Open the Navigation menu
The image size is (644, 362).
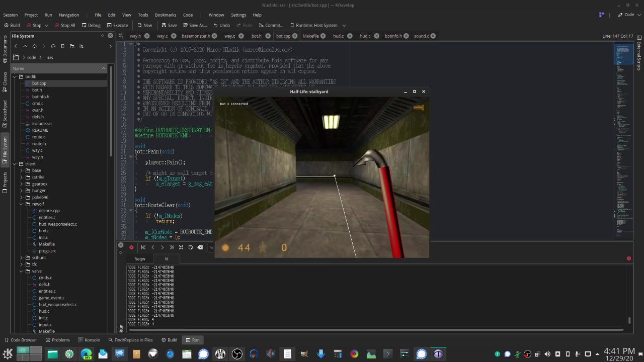69,15
